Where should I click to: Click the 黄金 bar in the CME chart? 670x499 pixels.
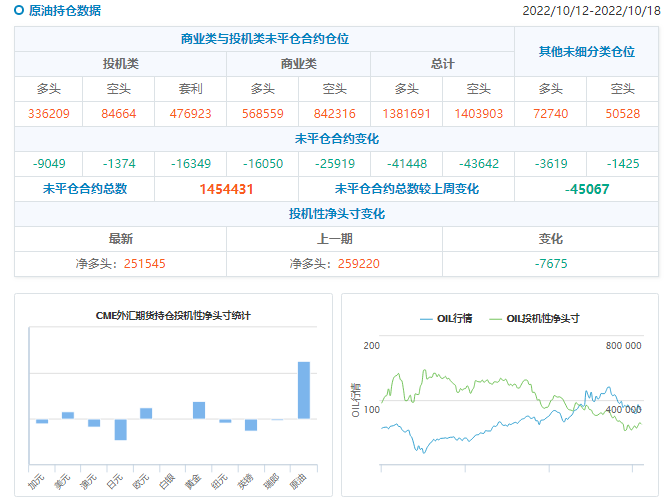(199, 410)
